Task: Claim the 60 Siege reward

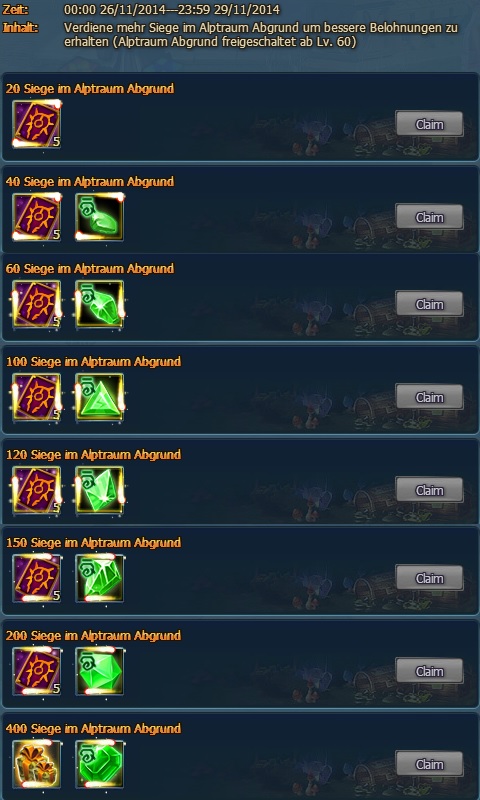Action: tap(430, 304)
